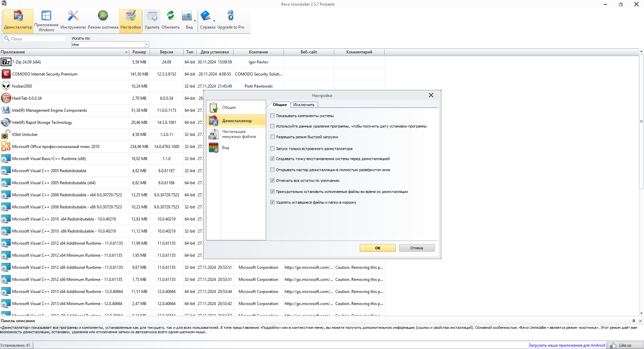The height and width of the screenshot is (349, 644).
Task: Click the Обновить refresh icon
Action: pyautogui.click(x=170, y=21)
